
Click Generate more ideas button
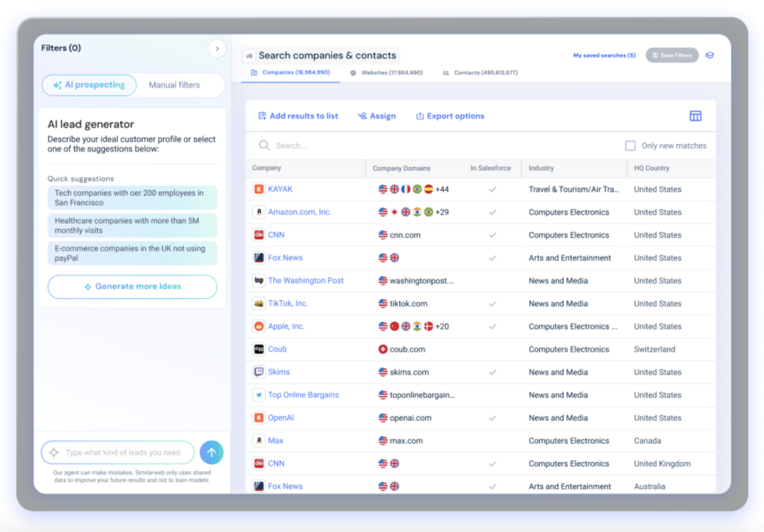click(x=132, y=287)
